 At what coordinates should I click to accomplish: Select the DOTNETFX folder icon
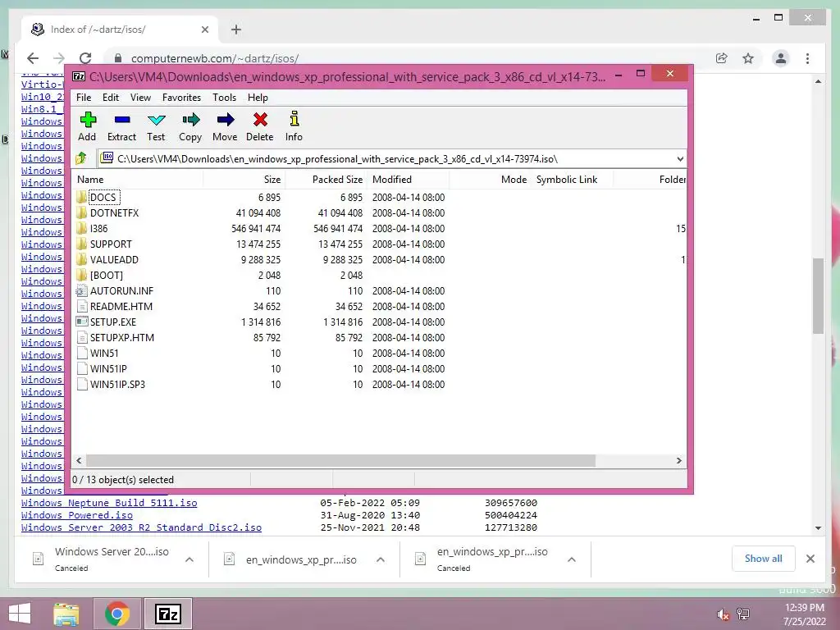[x=81, y=212]
